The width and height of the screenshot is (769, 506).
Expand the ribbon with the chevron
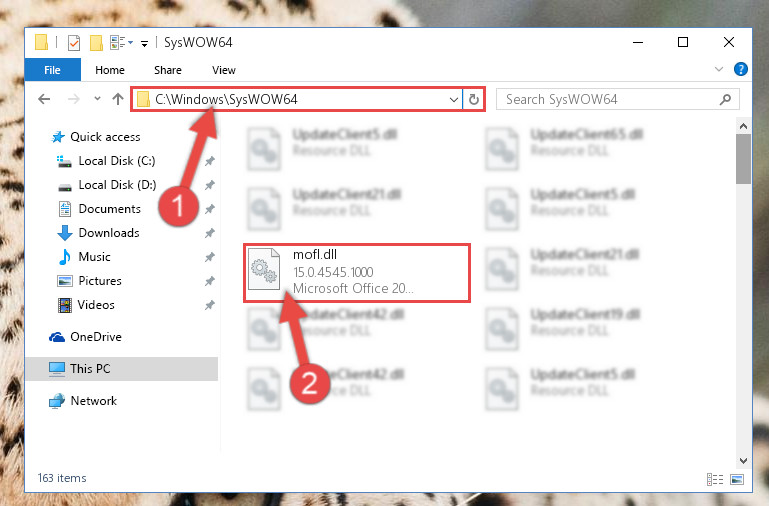718,69
